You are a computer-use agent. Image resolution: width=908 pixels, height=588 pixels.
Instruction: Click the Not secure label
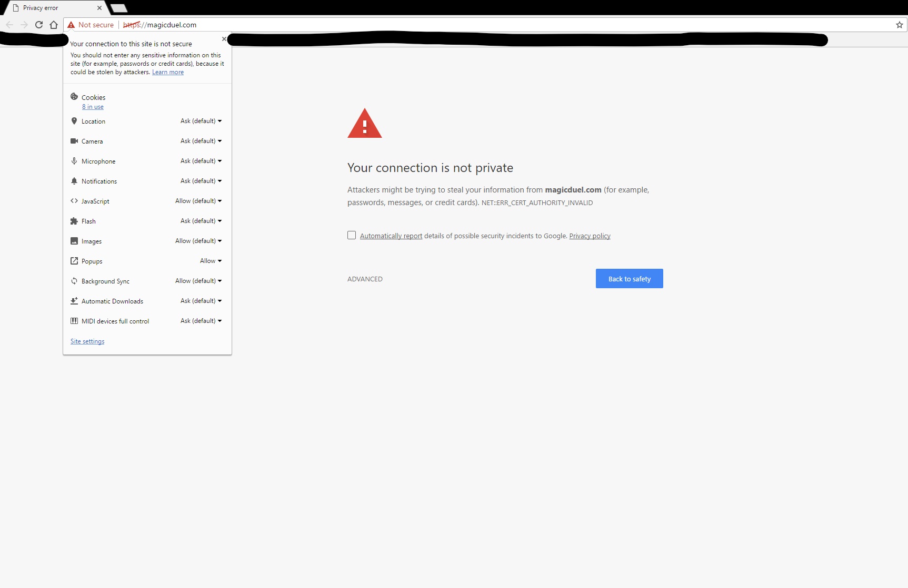pos(96,25)
